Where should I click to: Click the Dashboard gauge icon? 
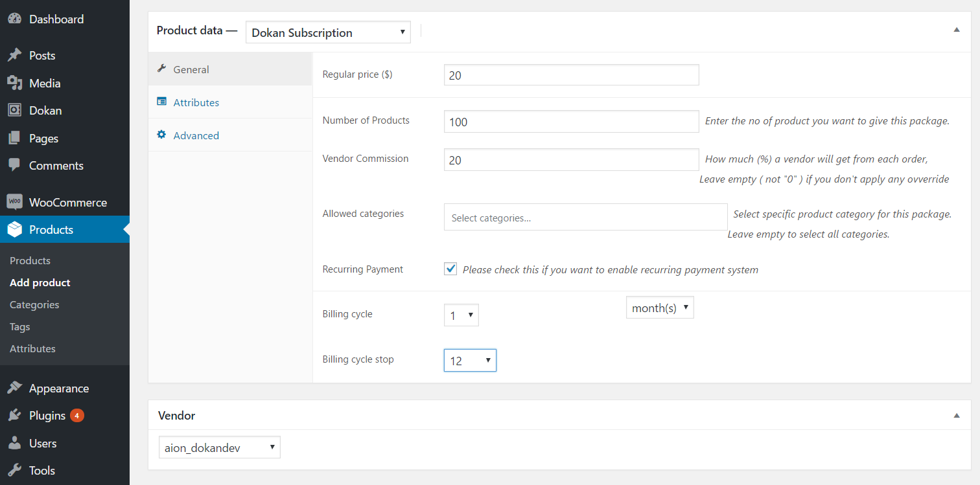(14, 19)
